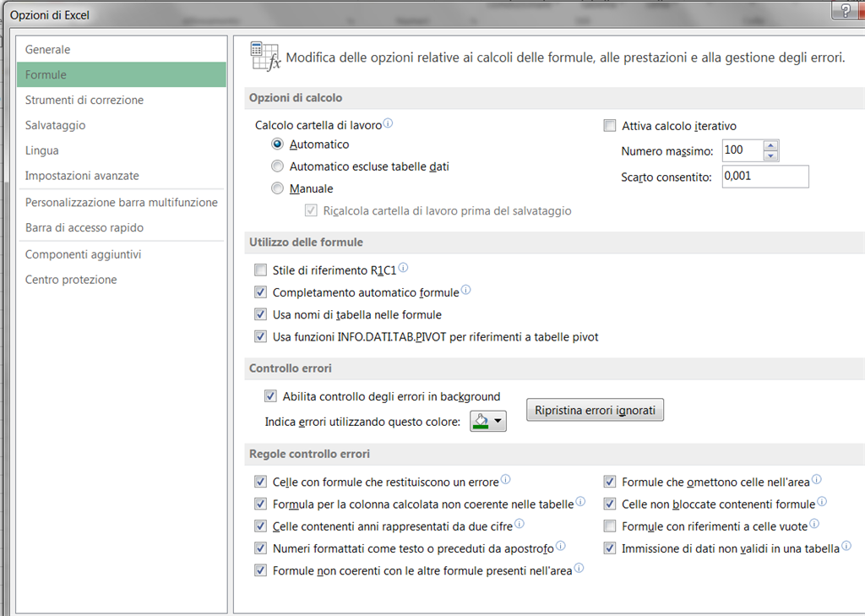Click info icon next to Stile di riferimento R1C1
The width and height of the screenshot is (865, 616).
click(x=403, y=268)
